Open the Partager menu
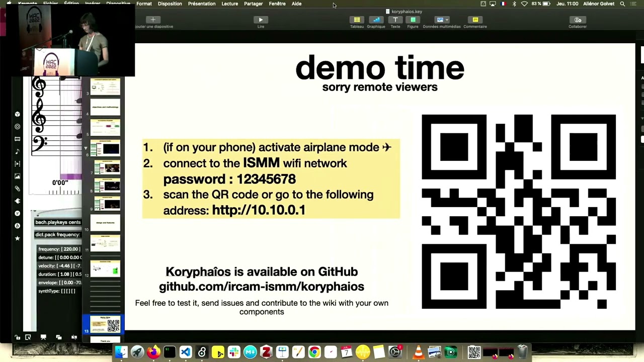This screenshot has width=644, height=362. (x=253, y=4)
